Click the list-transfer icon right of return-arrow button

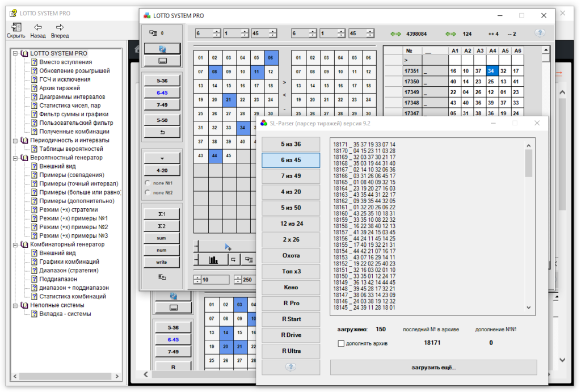pos(249,260)
